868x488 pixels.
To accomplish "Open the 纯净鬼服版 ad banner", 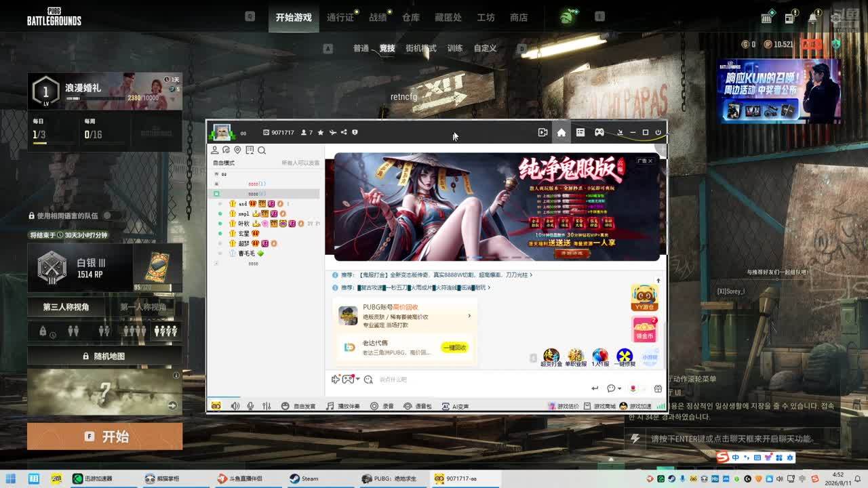I will [496, 207].
